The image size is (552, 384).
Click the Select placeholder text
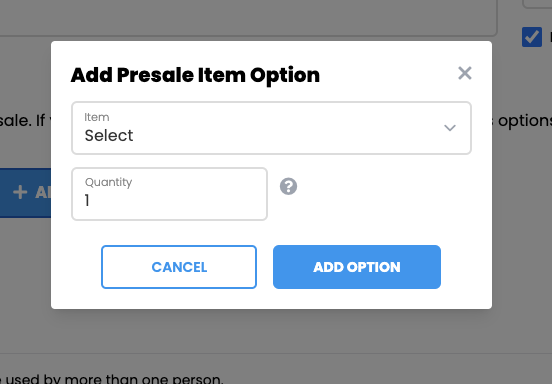[x=109, y=136]
